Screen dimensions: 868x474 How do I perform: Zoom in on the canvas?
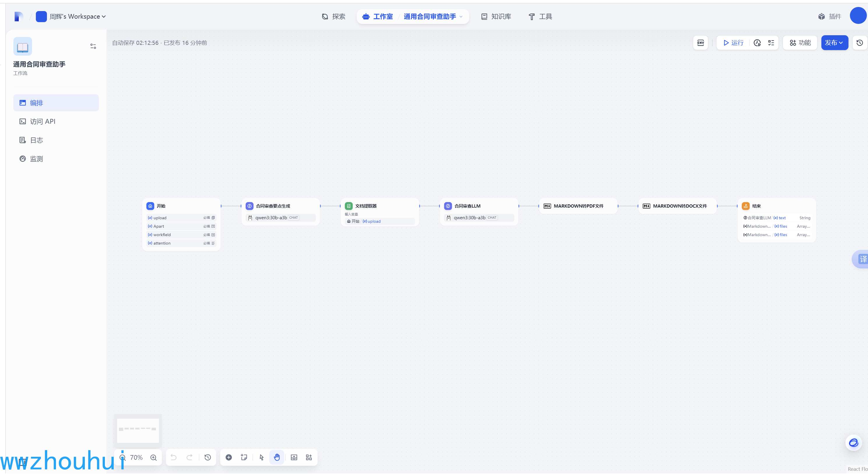[154, 457]
